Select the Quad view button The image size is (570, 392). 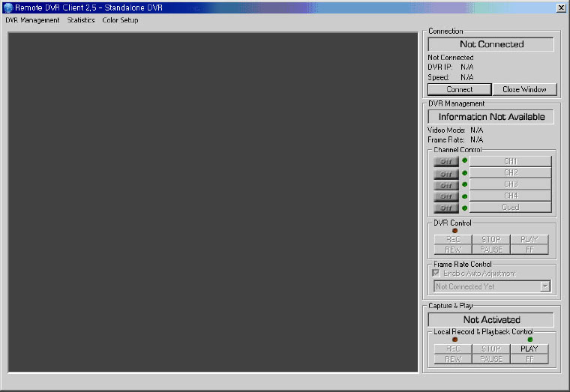(510, 208)
